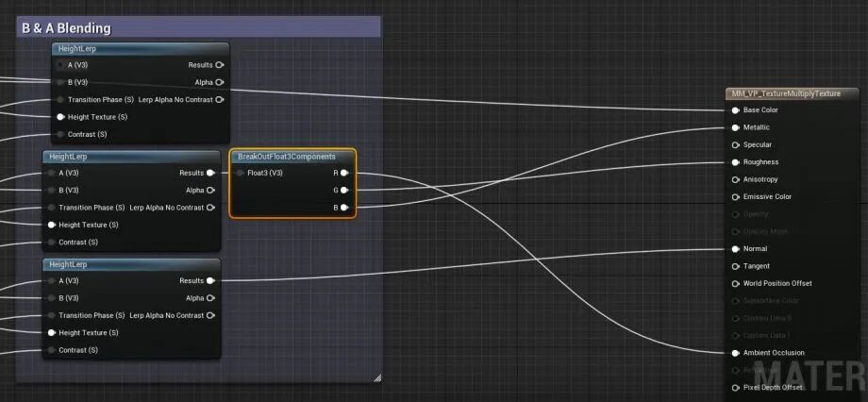Select the middle HeightLerp node header
The image size is (868, 402).
132,157
